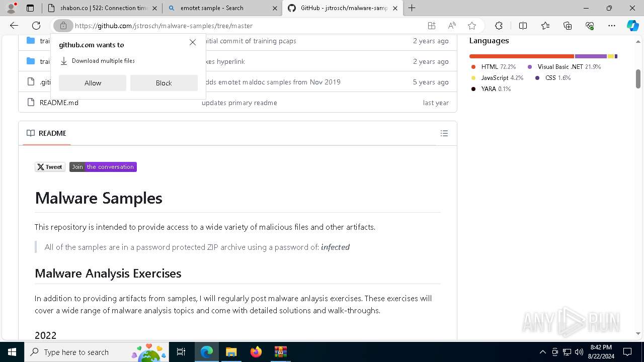The image size is (644, 362).
Task: Click the page vertical scrollbar thumb
Action: pyautogui.click(x=638, y=78)
